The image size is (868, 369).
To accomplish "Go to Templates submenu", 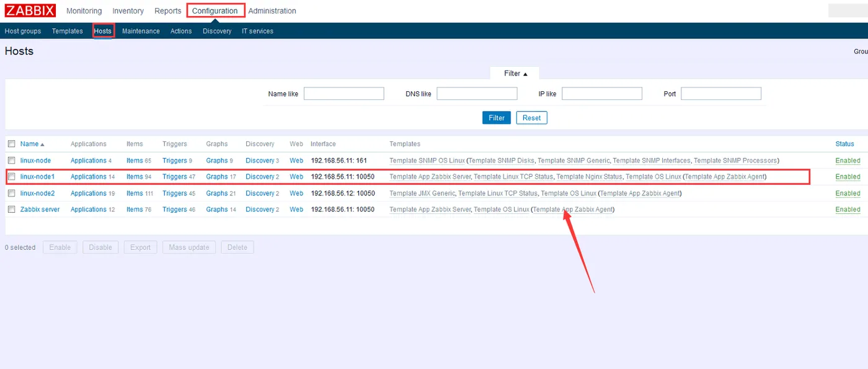I will pos(68,31).
